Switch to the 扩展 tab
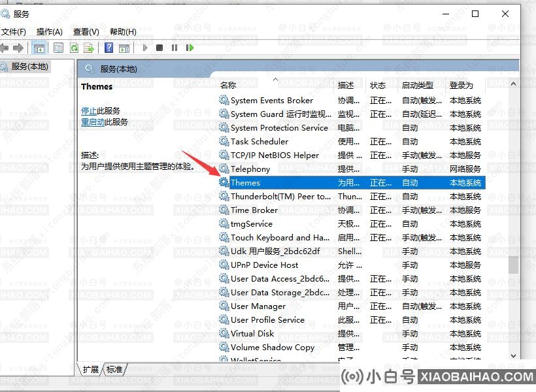Viewport: 536px width, 392px height. click(x=91, y=369)
